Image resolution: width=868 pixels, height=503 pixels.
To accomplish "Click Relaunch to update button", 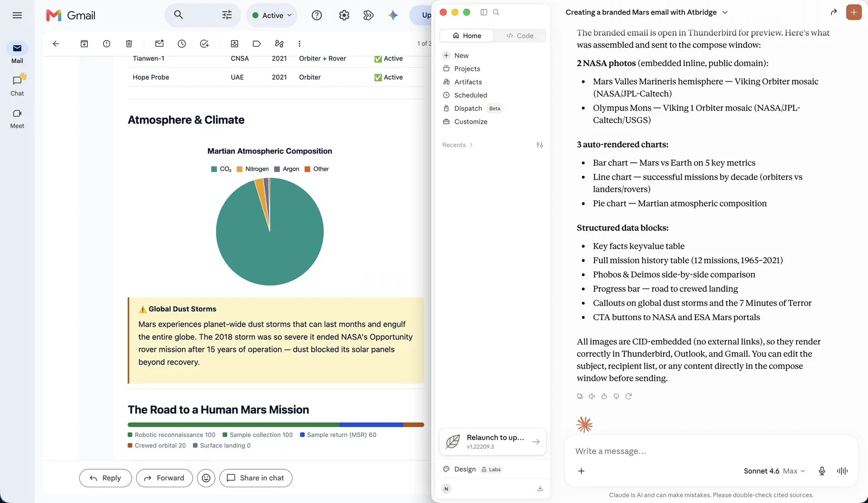I will [493, 442].
